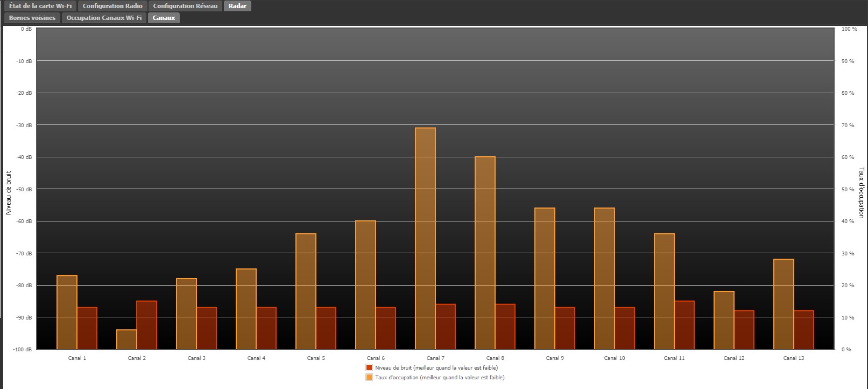This screenshot has width=868, height=389.
Task: Click the '40 %' right axis tick label
Action: (x=848, y=221)
